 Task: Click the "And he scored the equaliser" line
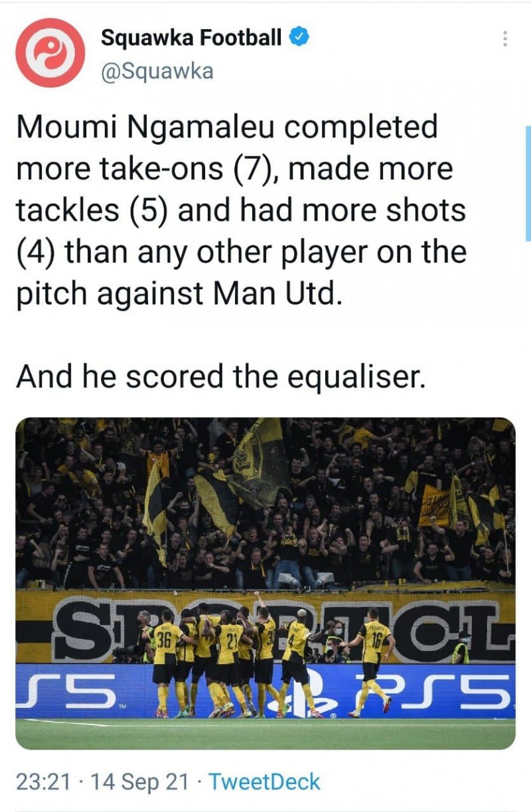[x=219, y=377]
